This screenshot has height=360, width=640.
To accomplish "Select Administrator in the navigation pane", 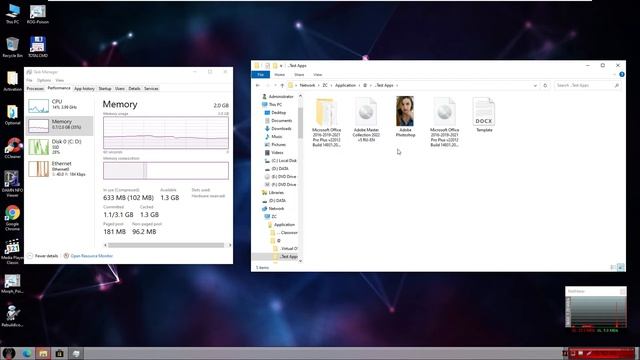I will point(278,96).
